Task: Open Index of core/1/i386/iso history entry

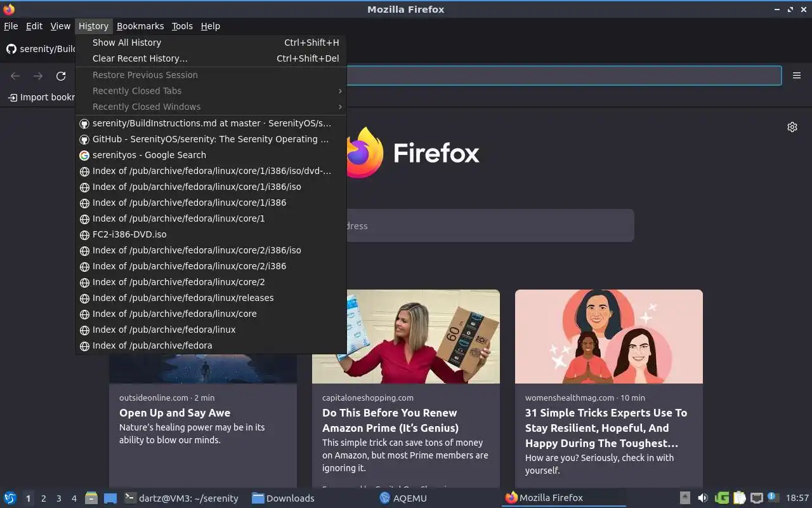Action: tap(211, 187)
